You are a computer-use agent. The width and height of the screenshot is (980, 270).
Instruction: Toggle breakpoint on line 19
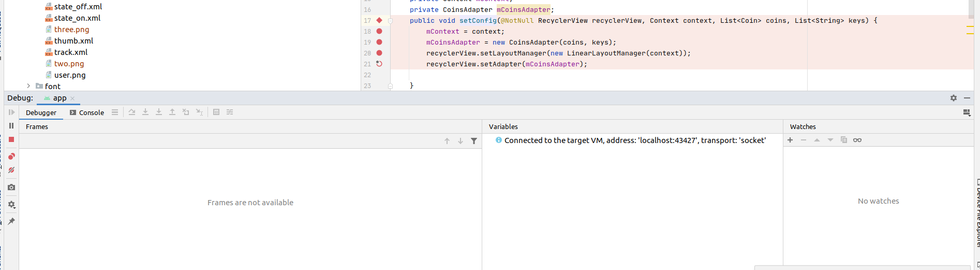click(x=379, y=42)
